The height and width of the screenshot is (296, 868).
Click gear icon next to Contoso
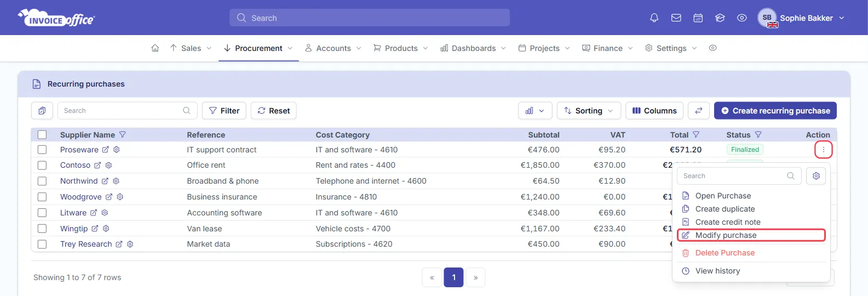click(108, 165)
